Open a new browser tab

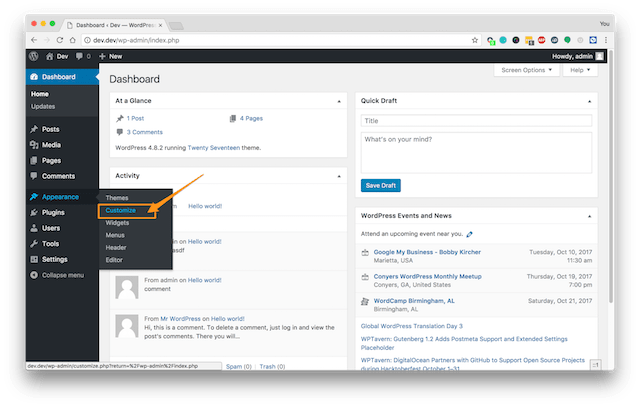click(x=176, y=26)
